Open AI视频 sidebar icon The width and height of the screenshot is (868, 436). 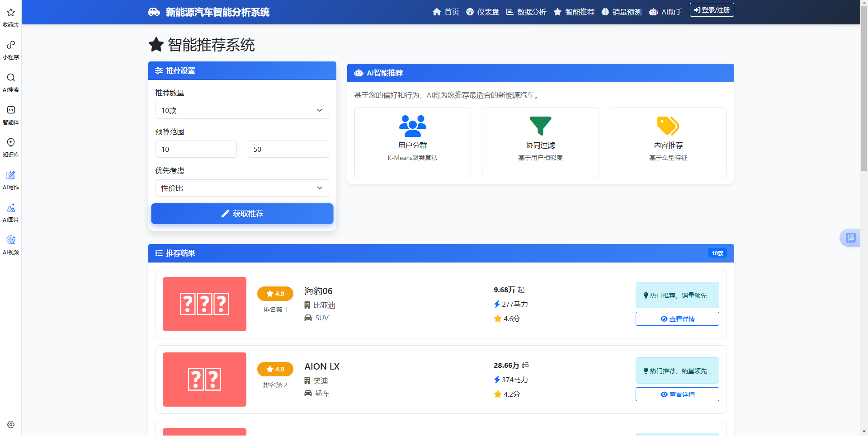[11, 240]
